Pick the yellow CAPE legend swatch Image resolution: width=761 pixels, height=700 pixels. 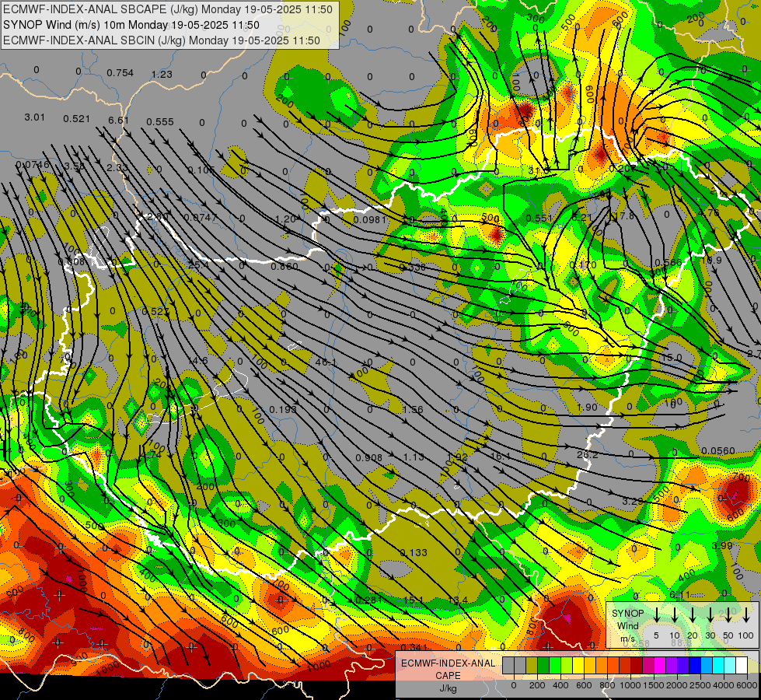pos(578,666)
